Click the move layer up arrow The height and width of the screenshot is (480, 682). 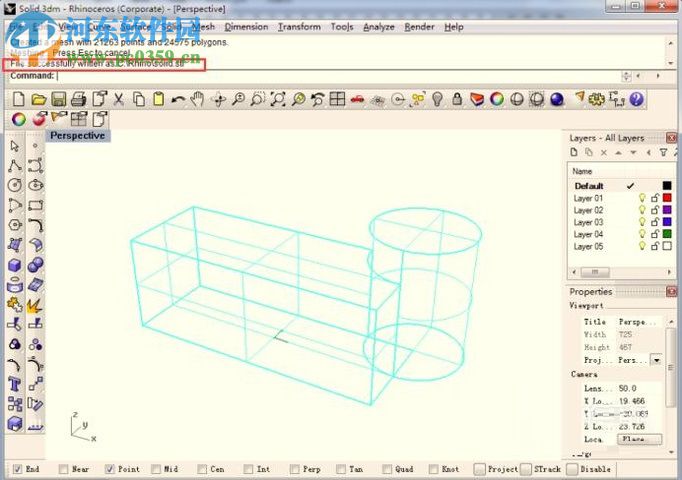[x=618, y=153]
